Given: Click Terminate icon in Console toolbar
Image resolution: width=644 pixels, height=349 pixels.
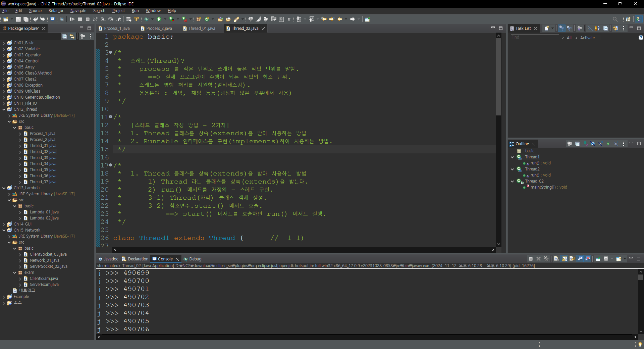Looking at the screenshot, I should pos(531,259).
